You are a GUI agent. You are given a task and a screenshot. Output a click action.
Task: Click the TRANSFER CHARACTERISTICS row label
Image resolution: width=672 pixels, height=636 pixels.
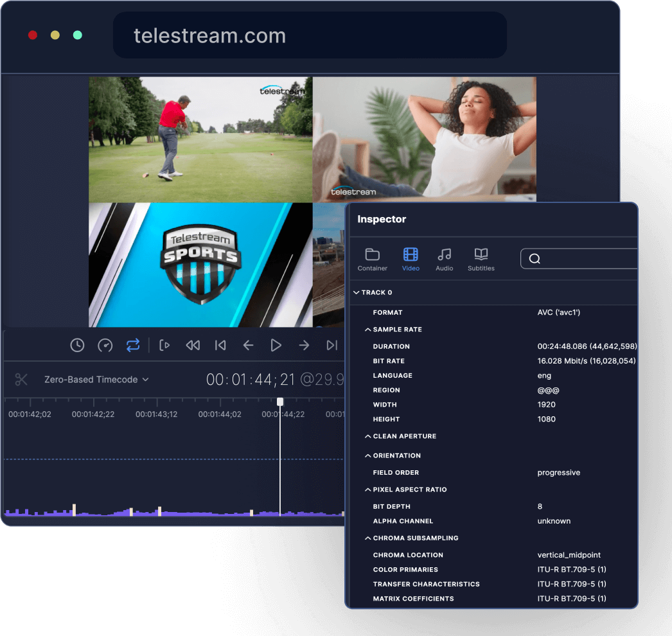point(427,584)
